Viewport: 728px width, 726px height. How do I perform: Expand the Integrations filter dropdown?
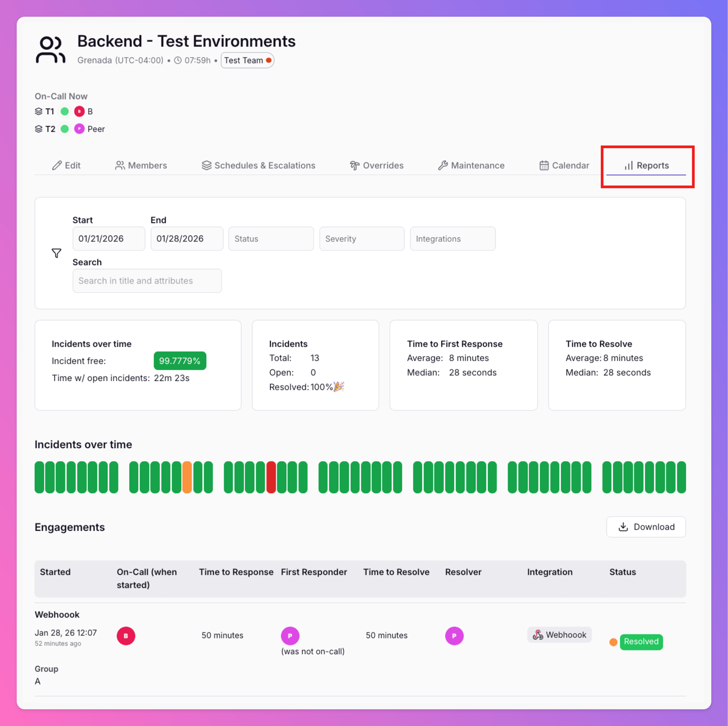coord(453,239)
